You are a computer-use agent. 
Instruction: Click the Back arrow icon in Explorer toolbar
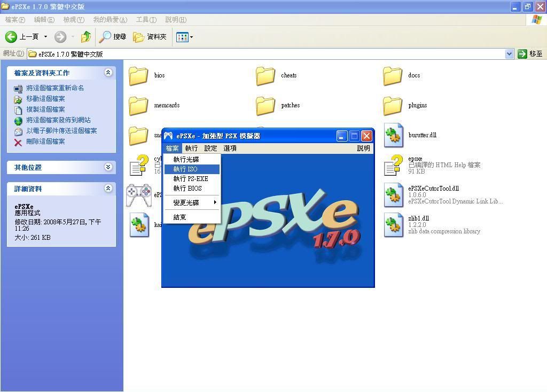point(11,37)
